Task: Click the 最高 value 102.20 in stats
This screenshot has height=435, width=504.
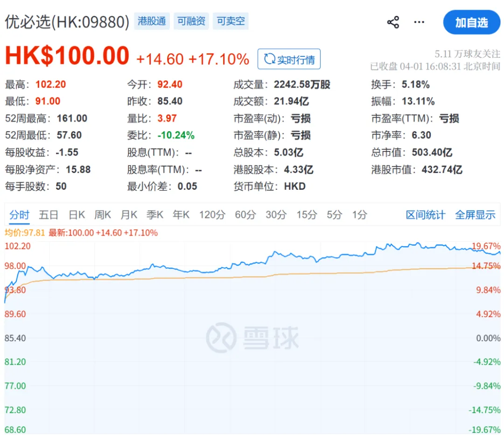Action: coord(50,84)
